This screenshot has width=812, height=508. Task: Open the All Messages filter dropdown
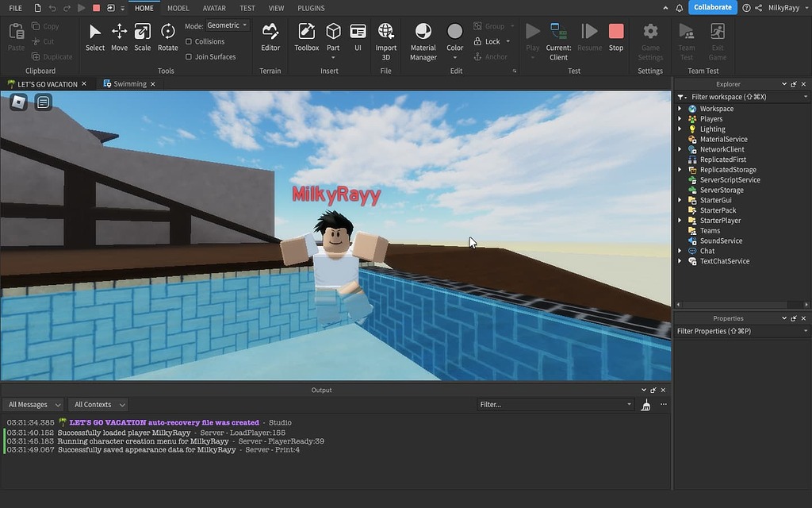(33, 404)
